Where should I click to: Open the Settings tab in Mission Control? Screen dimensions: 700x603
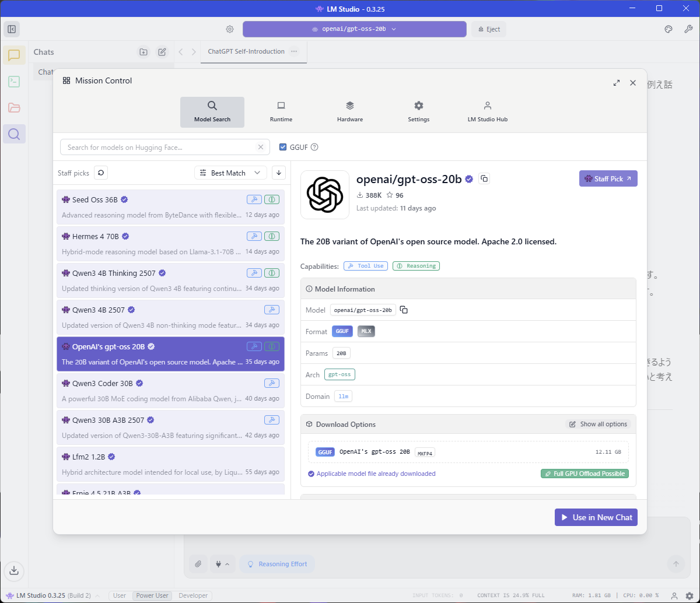point(419,112)
